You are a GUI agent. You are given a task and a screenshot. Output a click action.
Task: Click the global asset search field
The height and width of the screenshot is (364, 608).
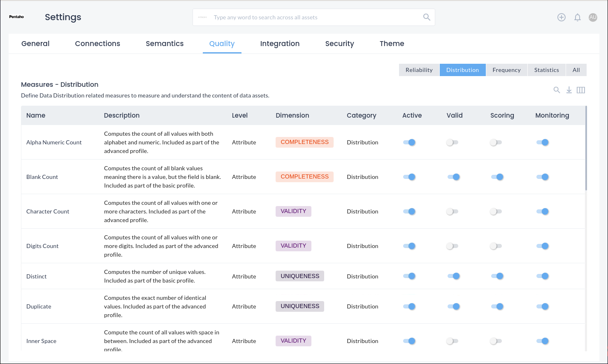point(313,17)
